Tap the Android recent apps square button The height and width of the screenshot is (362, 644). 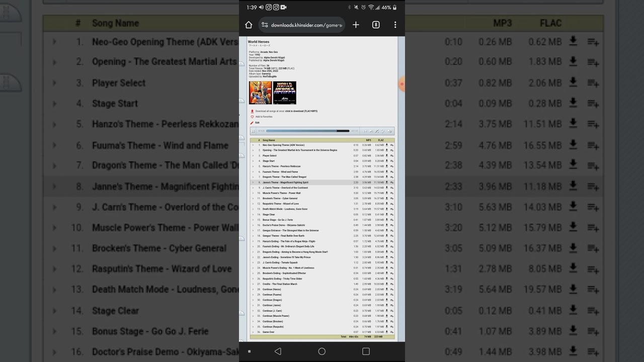tap(366, 351)
